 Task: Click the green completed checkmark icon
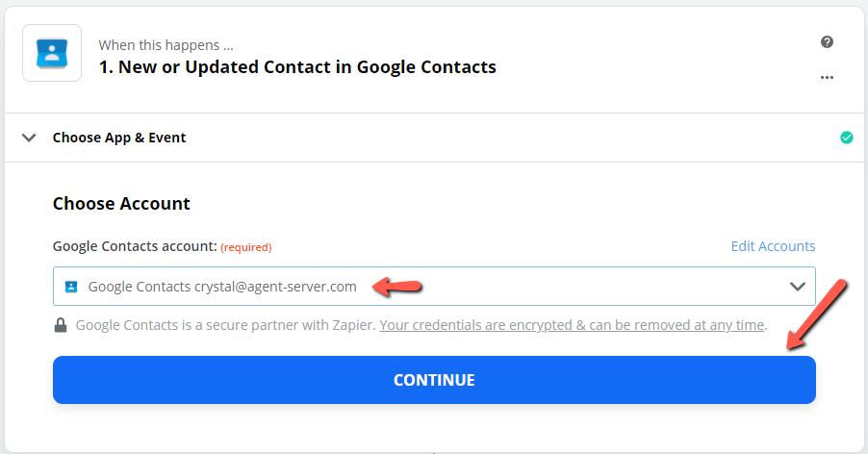pyautogui.click(x=847, y=138)
